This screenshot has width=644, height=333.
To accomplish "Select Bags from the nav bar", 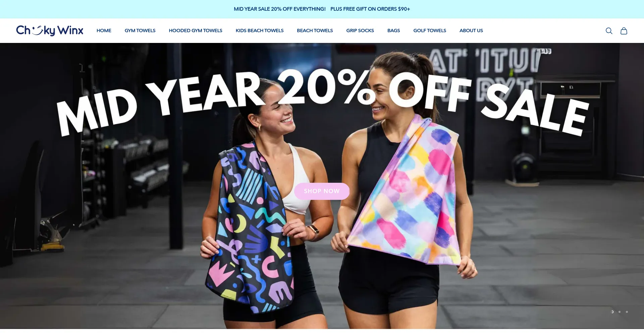I will click(x=393, y=31).
